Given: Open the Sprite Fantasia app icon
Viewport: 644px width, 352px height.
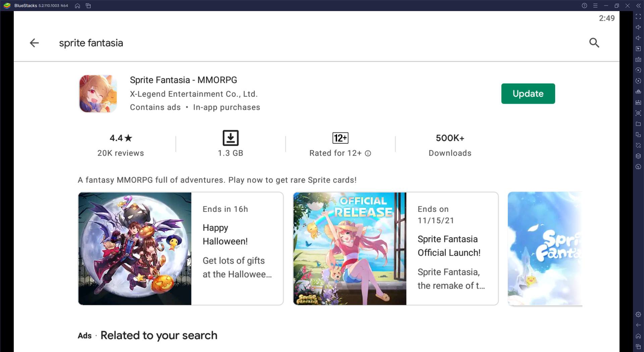Looking at the screenshot, I should click(x=98, y=94).
